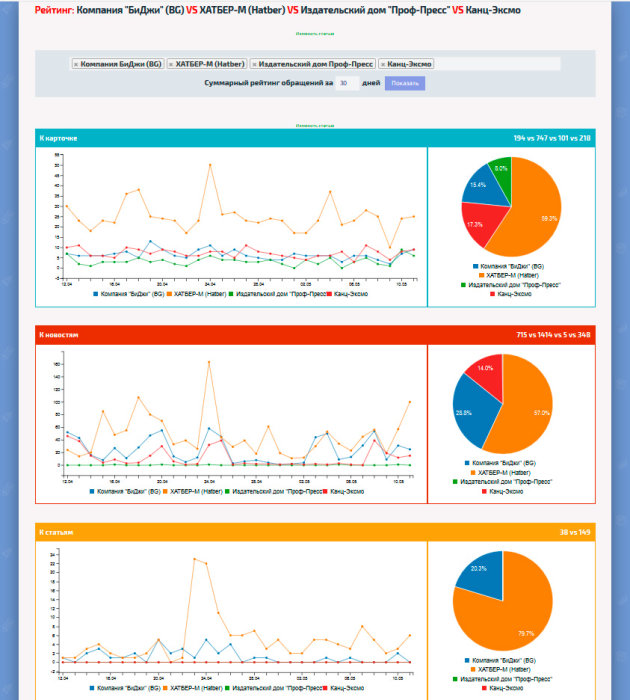Click the green 8.0% slice in К карточке pie

(502, 174)
